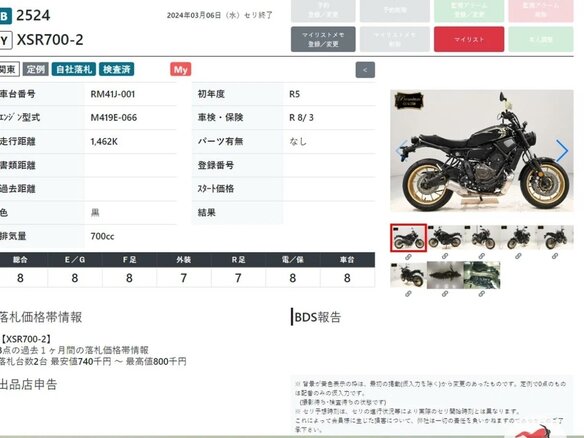Click the 落札価格帯情報 heading
Screen dimensions: 584x438
[x=41, y=317]
